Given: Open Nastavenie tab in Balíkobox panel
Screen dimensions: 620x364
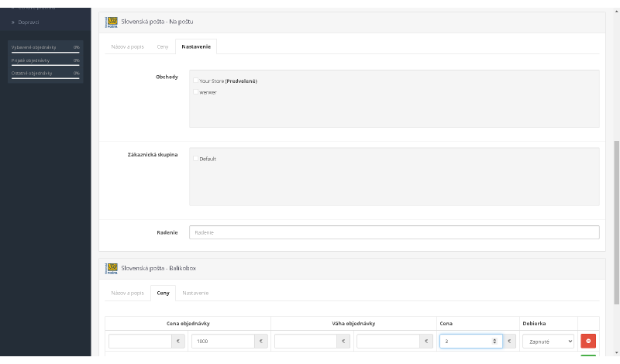Looking at the screenshot, I should pyautogui.click(x=195, y=293).
